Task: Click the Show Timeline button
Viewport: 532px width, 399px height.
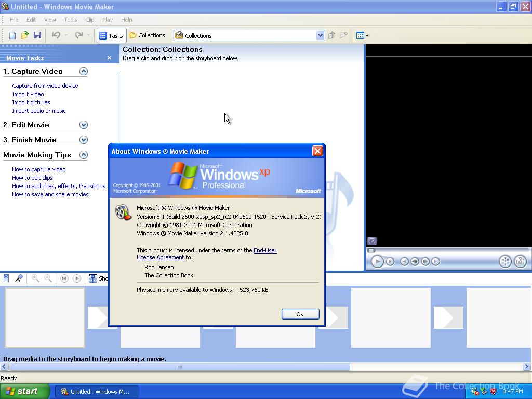Action: coord(98,278)
